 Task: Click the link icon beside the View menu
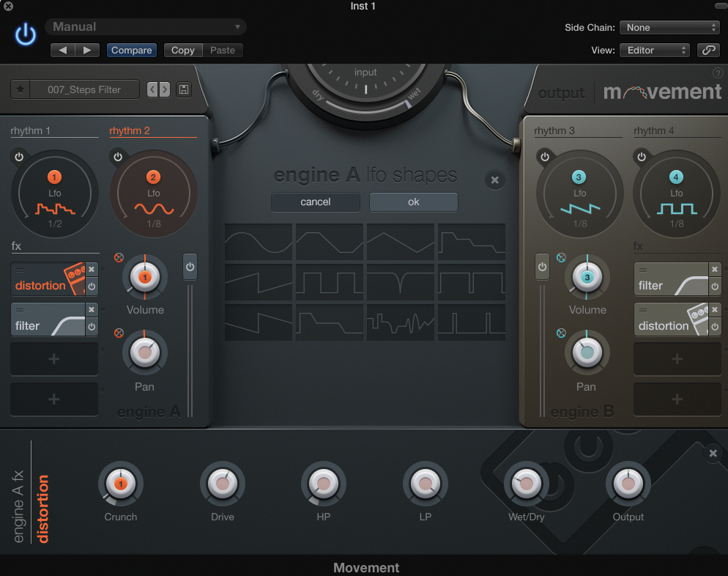pos(708,50)
